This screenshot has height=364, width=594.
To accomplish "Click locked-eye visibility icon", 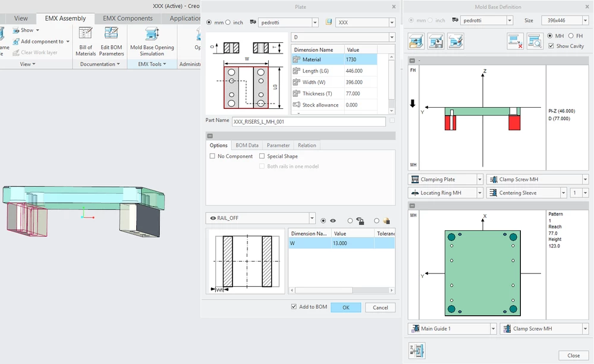I will [x=360, y=221].
